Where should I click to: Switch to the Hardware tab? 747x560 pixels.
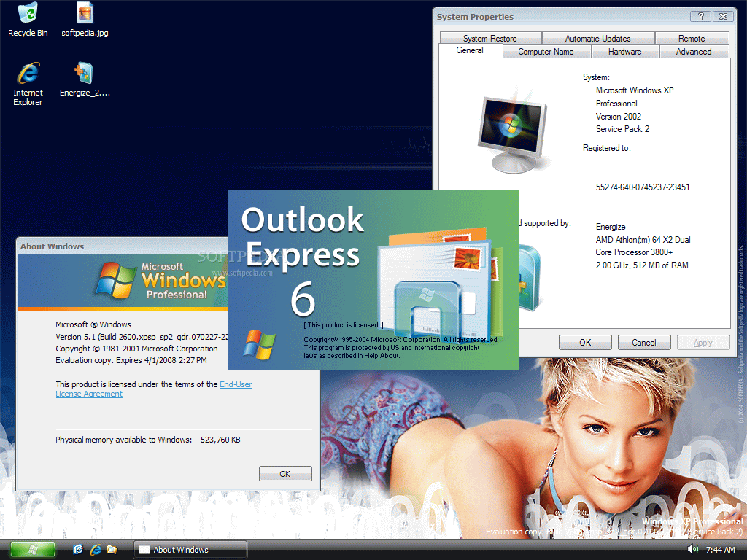[x=624, y=52]
